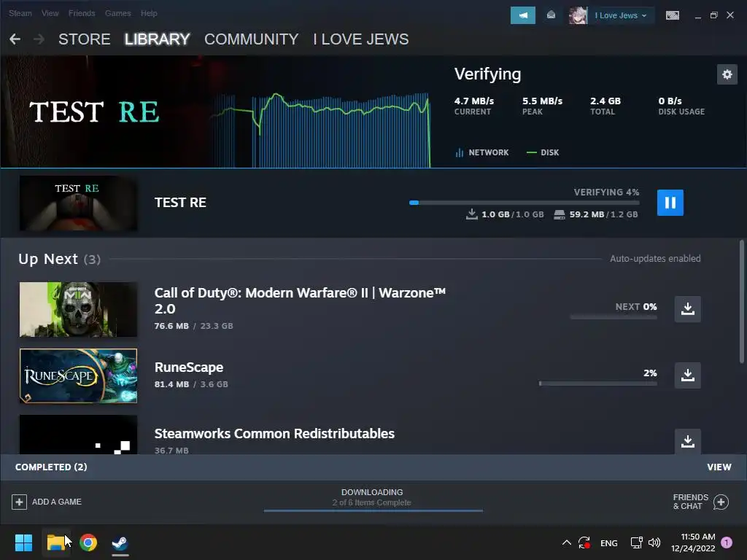
Task: Open the TEST RE thumbnail
Action: 78,203
